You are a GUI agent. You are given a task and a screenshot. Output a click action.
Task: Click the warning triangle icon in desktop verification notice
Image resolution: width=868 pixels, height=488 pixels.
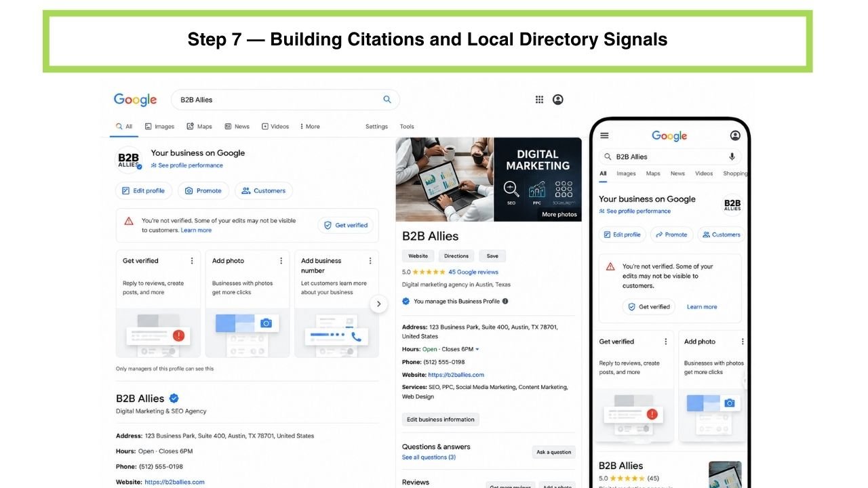tap(129, 221)
